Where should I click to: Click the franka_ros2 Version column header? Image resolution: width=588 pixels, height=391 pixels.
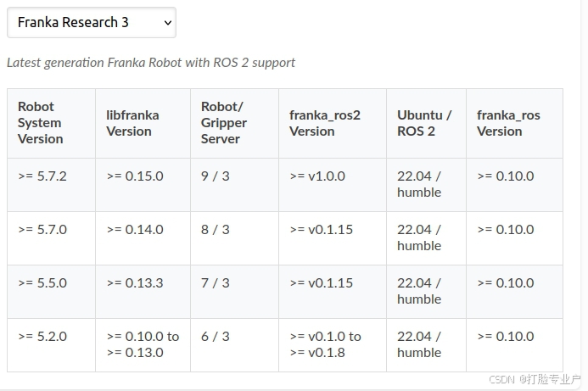[x=325, y=123]
